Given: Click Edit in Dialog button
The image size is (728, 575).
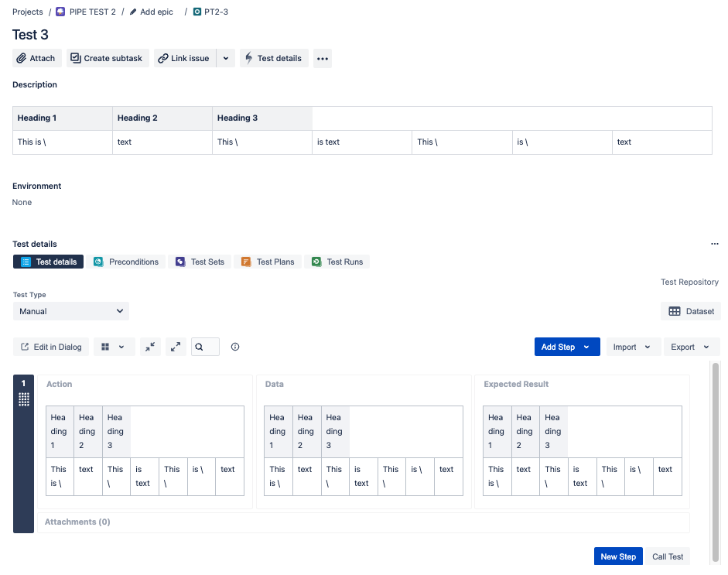Looking at the screenshot, I should pyautogui.click(x=51, y=347).
